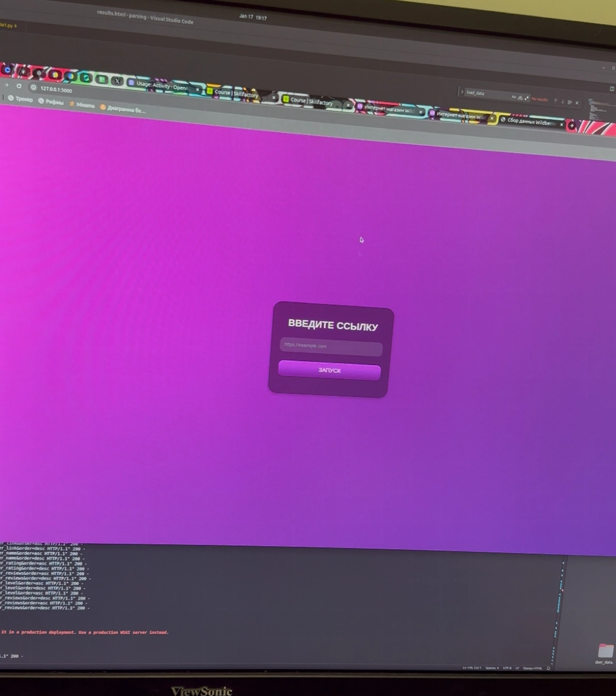The width and height of the screenshot is (616, 696).
Task: Click Spaces: 4 in VS Code status bar
Action: [x=492, y=668]
